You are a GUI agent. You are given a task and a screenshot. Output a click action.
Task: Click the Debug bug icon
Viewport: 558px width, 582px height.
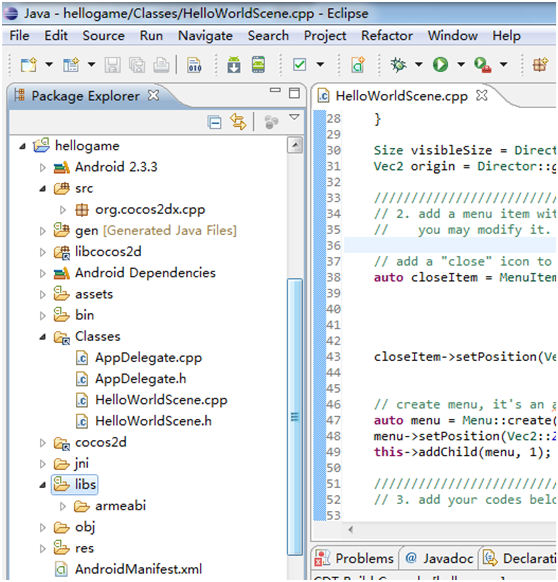[398, 65]
